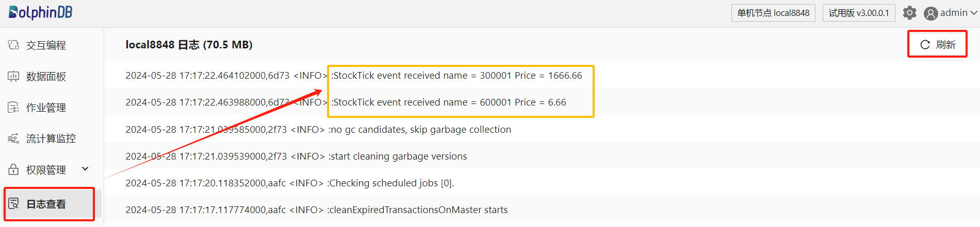Open the settings gear icon
This screenshot has width=980, height=227.
[910, 13]
